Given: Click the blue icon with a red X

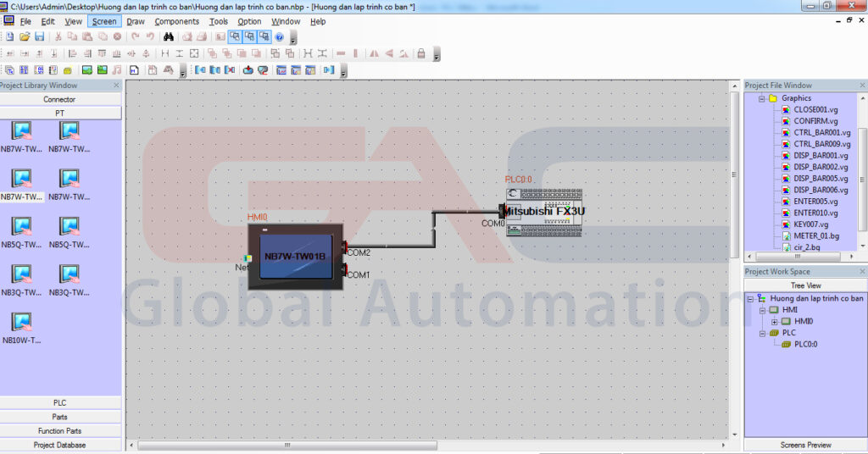Looking at the screenshot, I should coord(230,70).
